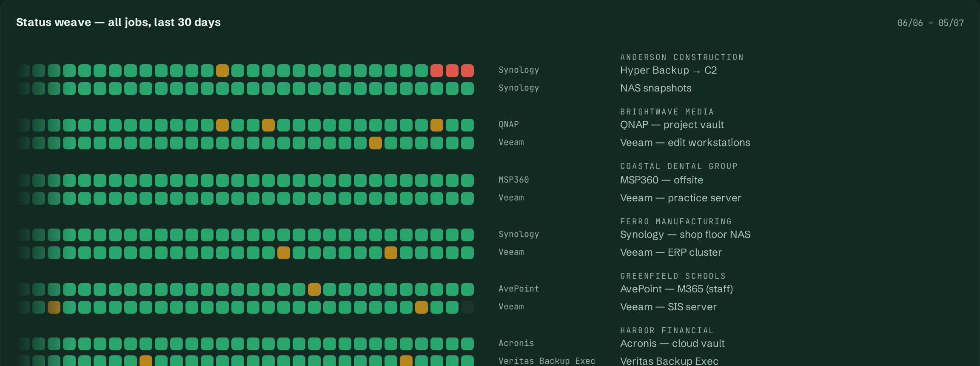
Task: Click the Synology label beside NAS snapshots
Action: 519,88
